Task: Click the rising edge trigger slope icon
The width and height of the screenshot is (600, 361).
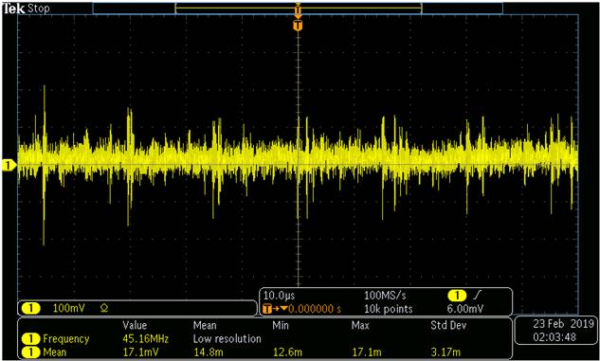Action: [x=478, y=296]
